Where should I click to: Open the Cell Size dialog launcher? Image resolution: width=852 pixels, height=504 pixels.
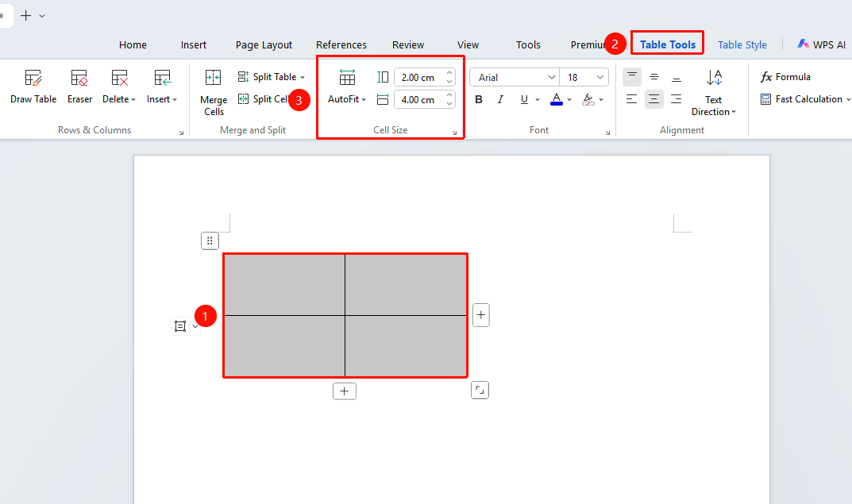455,133
